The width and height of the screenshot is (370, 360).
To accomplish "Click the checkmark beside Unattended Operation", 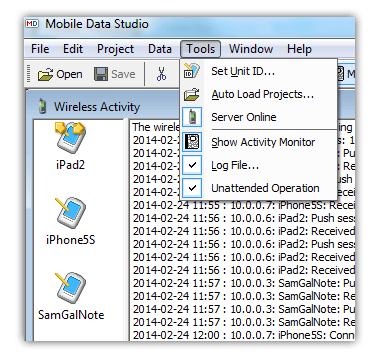I will pyautogui.click(x=192, y=188).
